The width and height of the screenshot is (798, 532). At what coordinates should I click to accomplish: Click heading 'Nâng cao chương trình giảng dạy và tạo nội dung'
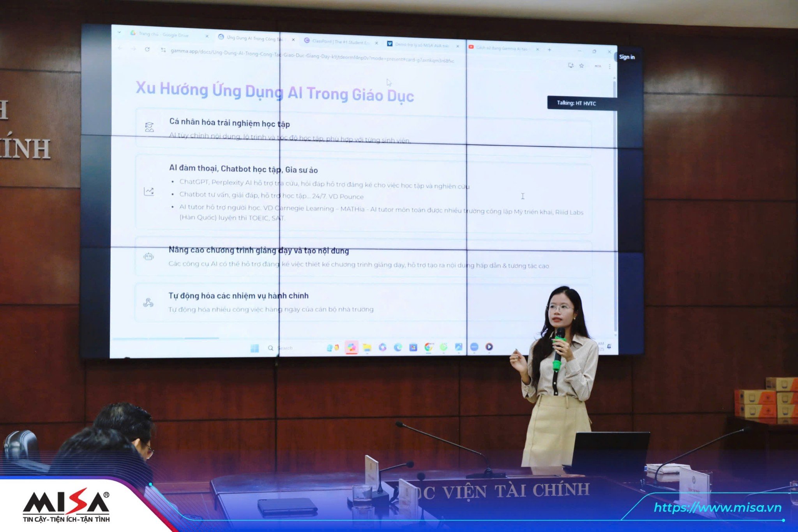click(258, 250)
